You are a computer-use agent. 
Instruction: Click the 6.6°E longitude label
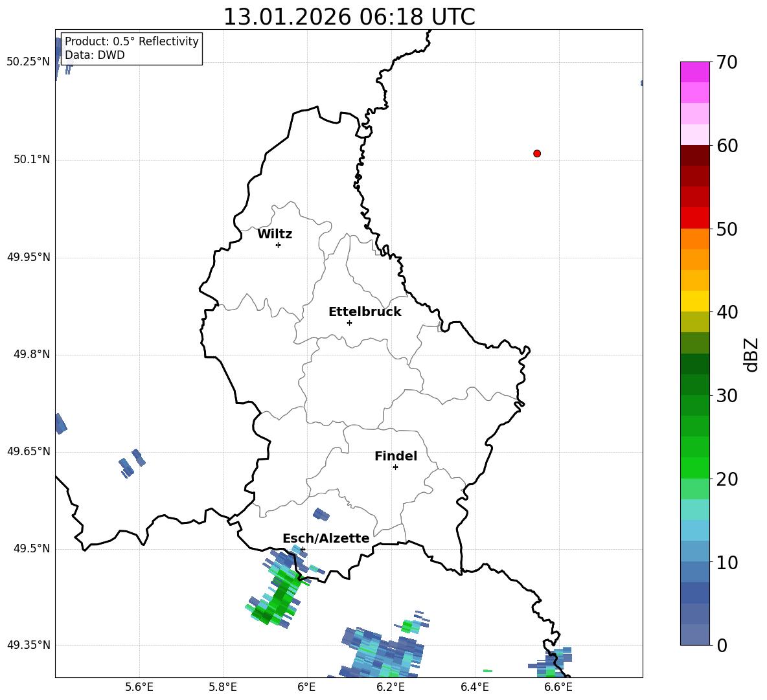(558, 687)
